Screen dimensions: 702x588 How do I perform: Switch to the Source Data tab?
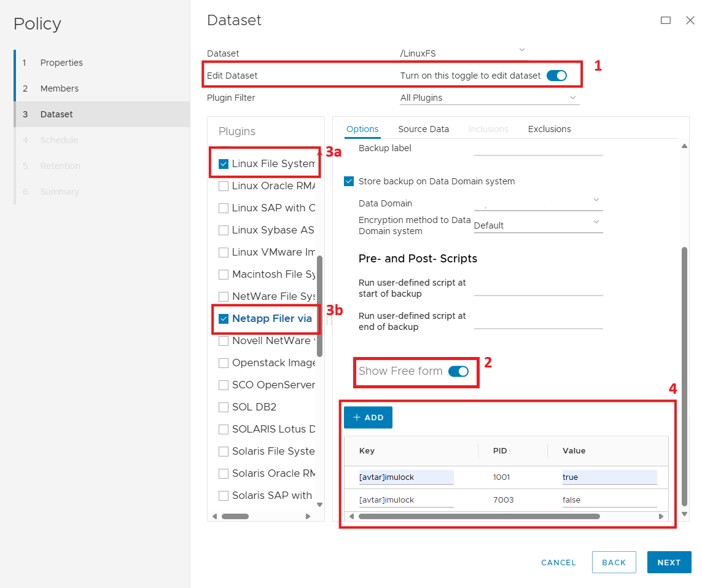coord(423,129)
